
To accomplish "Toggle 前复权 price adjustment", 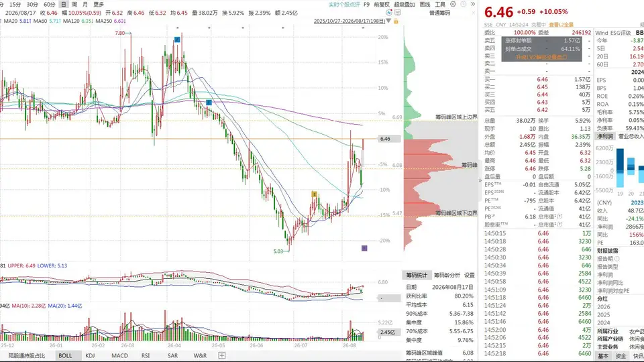I will click(382, 4).
